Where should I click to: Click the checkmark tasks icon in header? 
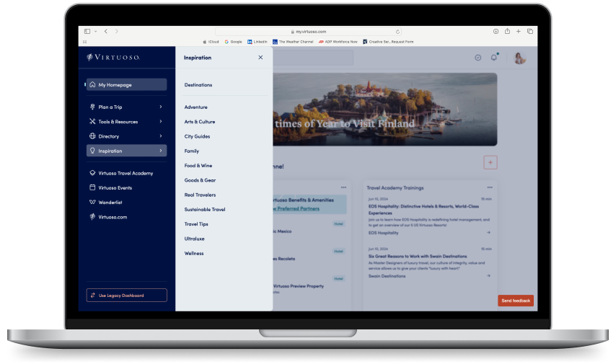pos(478,58)
